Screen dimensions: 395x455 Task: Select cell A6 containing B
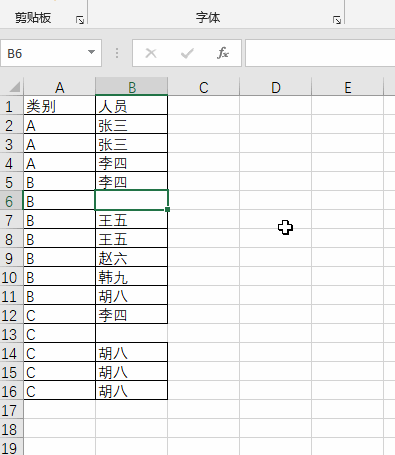pyautogui.click(x=60, y=201)
